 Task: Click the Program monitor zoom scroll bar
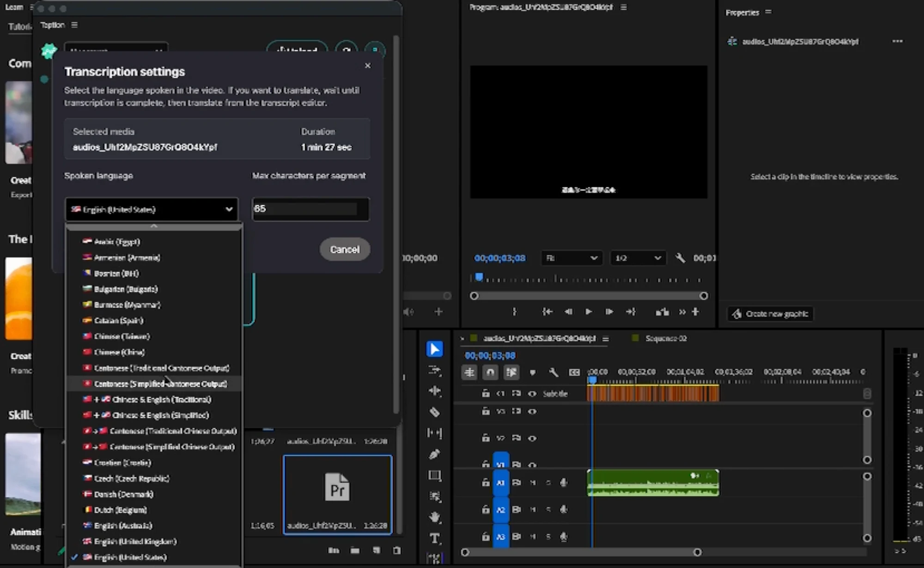[589, 296]
